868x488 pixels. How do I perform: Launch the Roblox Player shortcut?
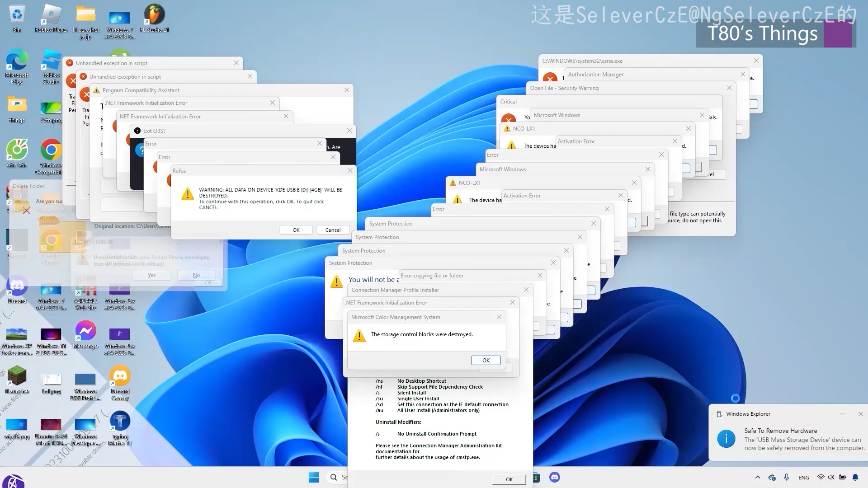[x=51, y=18]
